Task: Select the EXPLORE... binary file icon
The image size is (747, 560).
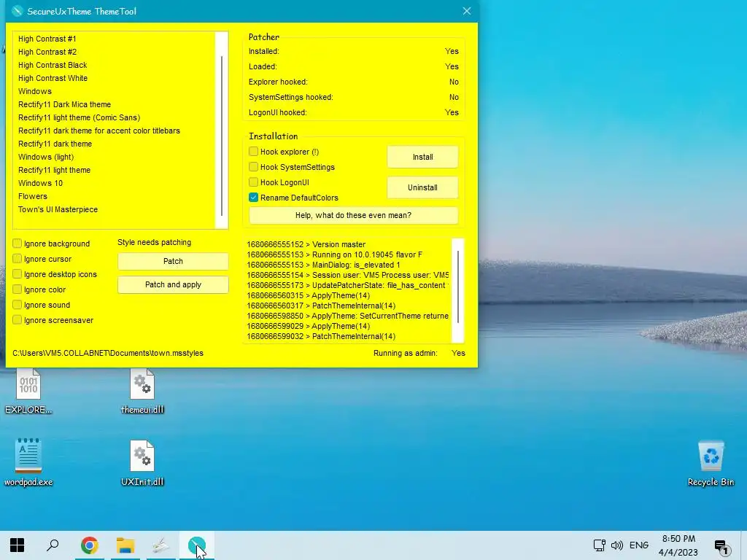Action: 28,392
